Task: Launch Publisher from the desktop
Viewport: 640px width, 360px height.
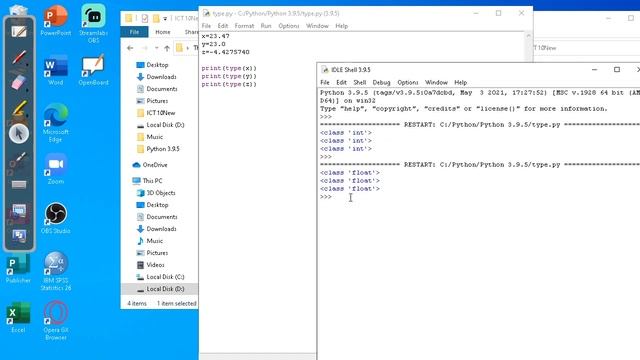Action: pyautogui.click(x=18, y=268)
